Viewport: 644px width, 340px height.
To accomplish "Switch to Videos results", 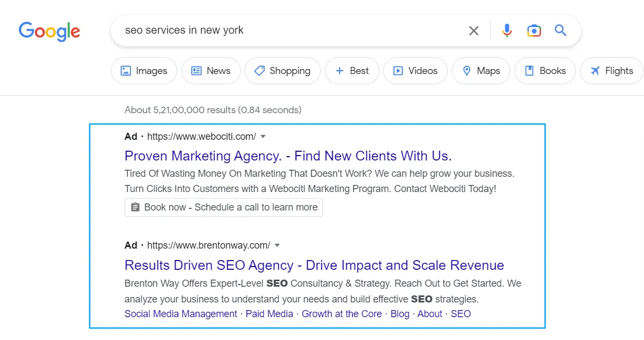I will tap(415, 71).
